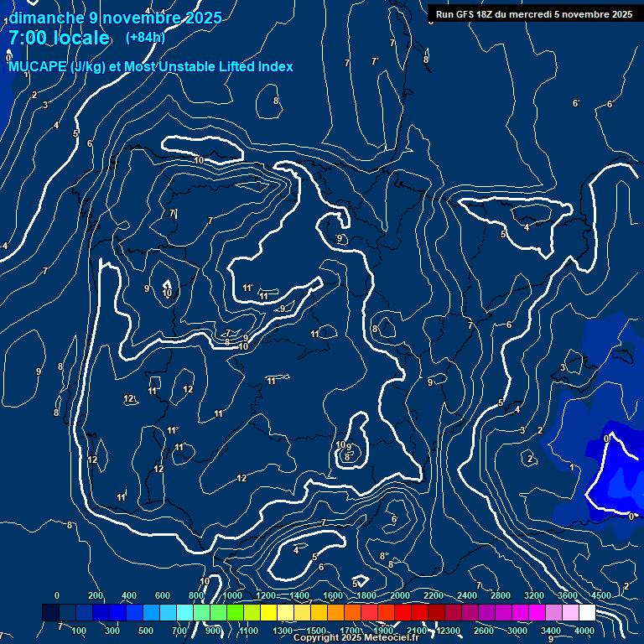The image size is (644, 644).
Task: Click the legend label '4000'
Action: pyautogui.click(x=584, y=631)
